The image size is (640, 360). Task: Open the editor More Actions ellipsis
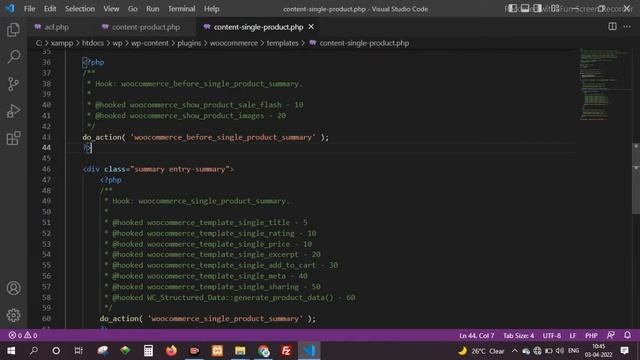tap(627, 27)
